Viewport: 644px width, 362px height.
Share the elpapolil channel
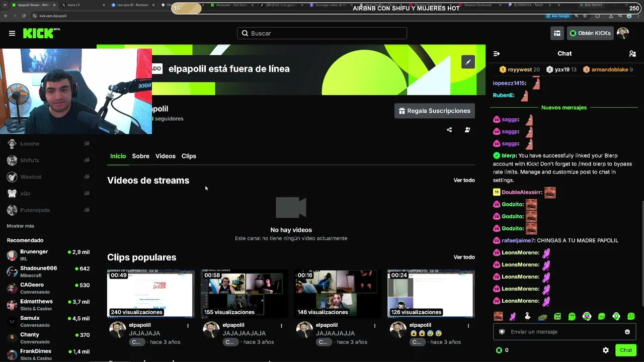[x=449, y=130]
